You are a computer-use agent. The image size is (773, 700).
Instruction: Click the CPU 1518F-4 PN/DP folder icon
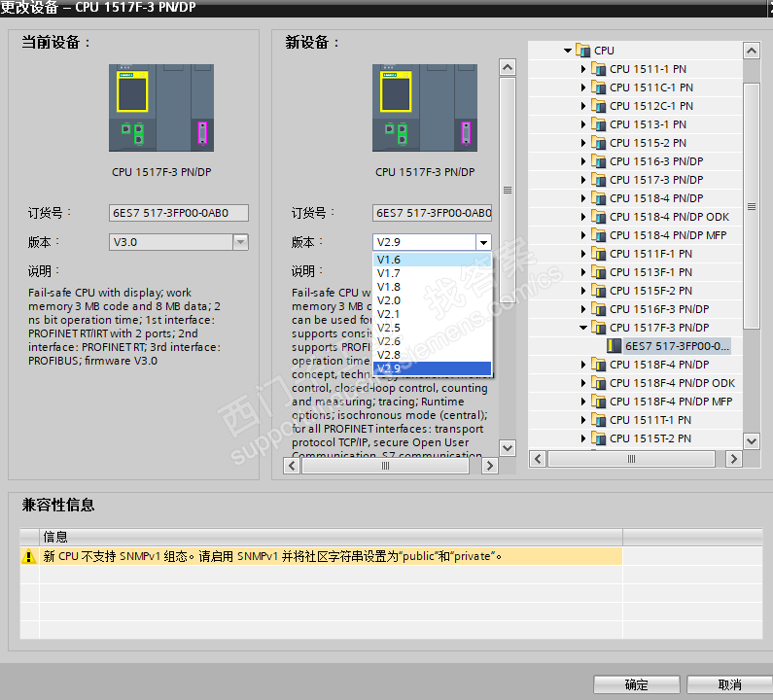click(x=598, y=365)
